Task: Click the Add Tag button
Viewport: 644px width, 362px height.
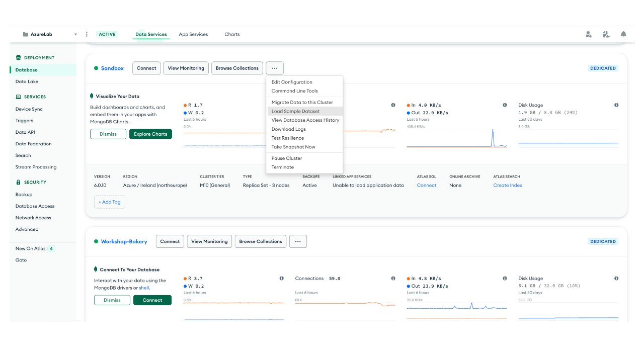Action: pos(110,202)
